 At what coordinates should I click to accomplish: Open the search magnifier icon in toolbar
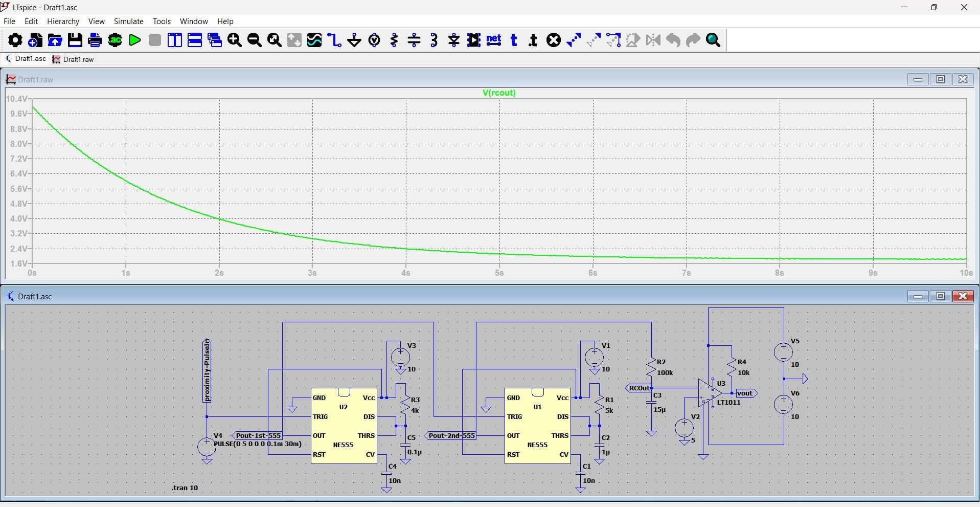tap(713, 40)
